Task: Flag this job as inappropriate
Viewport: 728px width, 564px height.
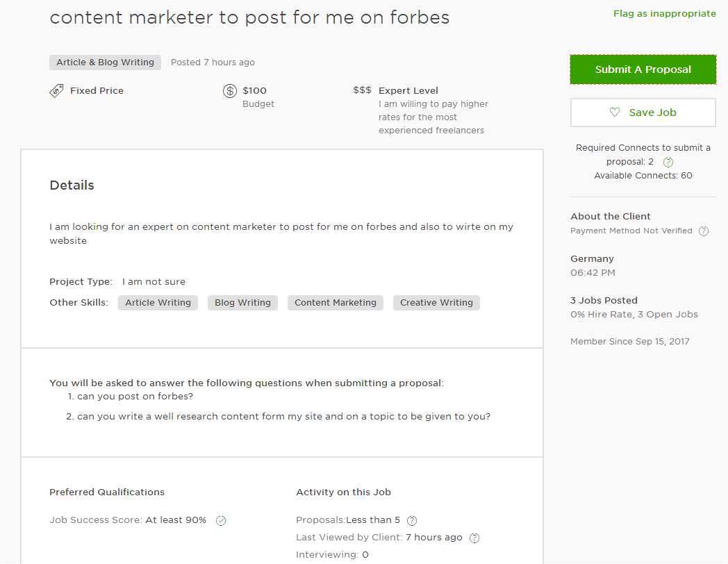Action: coord(664,13)
